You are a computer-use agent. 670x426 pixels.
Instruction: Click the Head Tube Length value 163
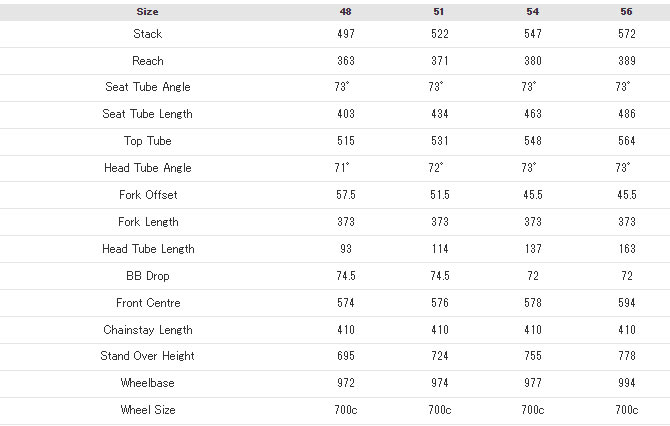click(x=627, y=249)
